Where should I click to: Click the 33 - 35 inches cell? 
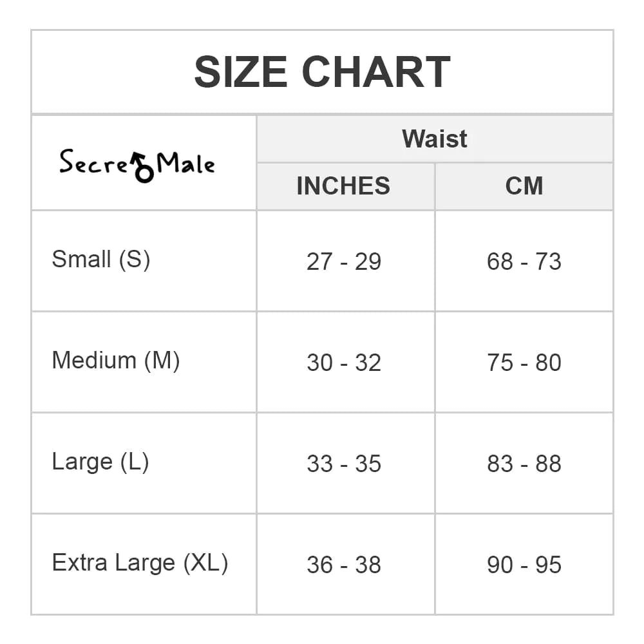pos(344,464)
